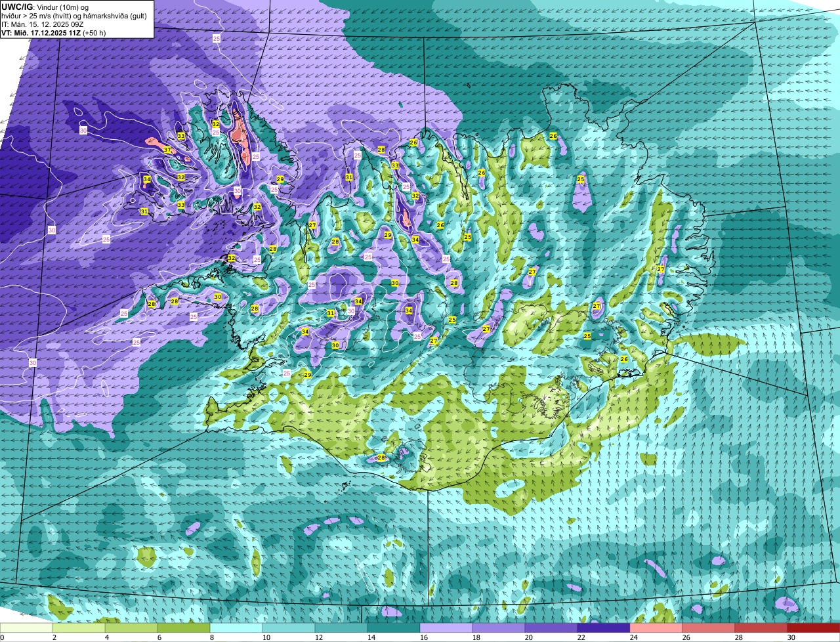Pick the coral swatch between 26 and 28
The width and height of the screenshot is (840, 642).
709,628
